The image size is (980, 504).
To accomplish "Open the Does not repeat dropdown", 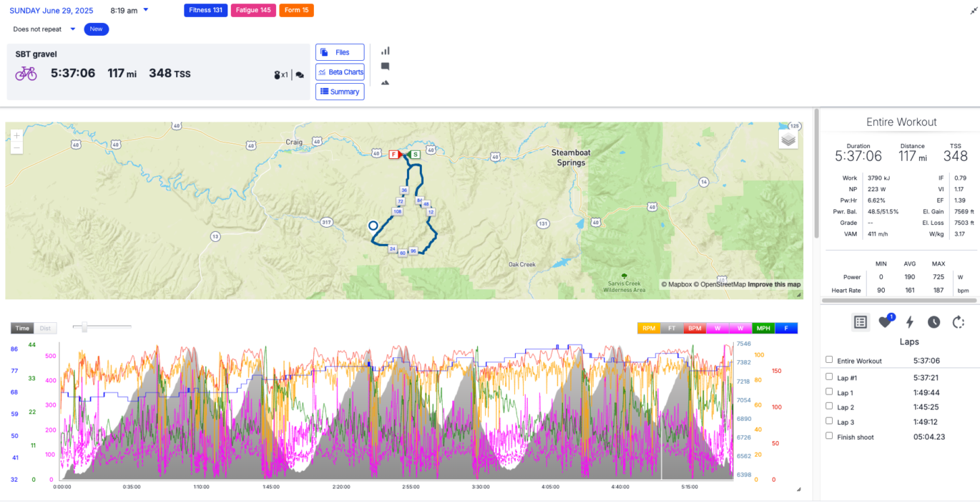I will tap(41, 29).
